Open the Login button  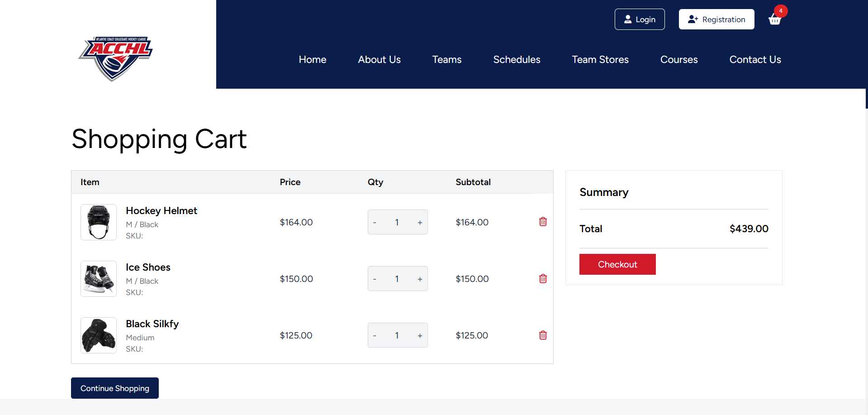(x=639, y=19)
